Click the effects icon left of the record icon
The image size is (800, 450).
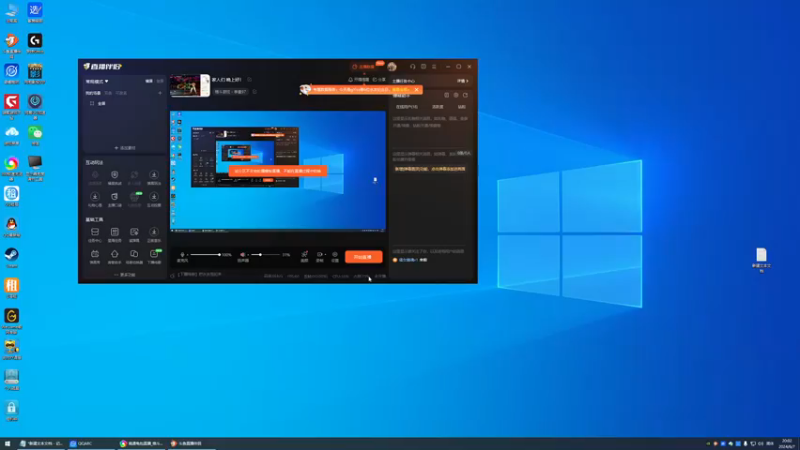304,256
